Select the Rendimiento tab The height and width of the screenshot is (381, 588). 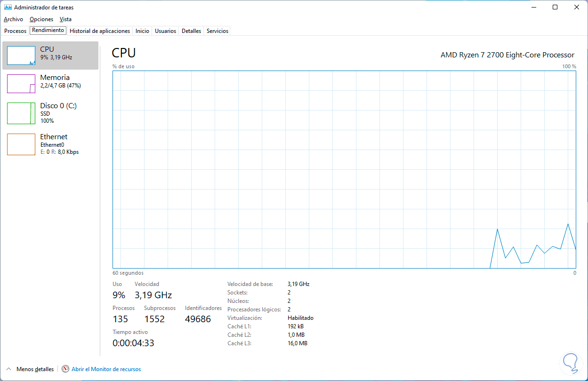pyautogui.click(x=48, y=30)
